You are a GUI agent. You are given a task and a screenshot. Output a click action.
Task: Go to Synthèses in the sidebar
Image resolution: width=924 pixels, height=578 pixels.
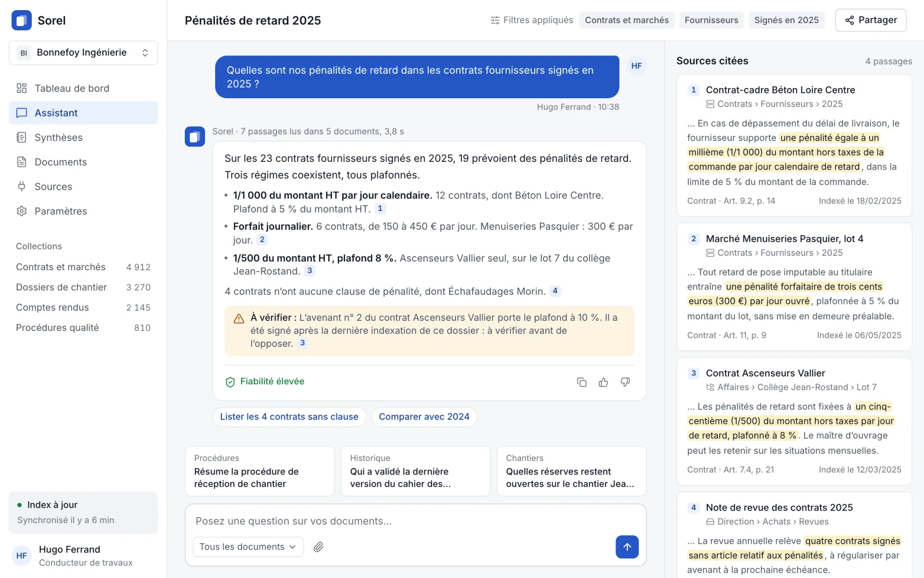(83, 137)
